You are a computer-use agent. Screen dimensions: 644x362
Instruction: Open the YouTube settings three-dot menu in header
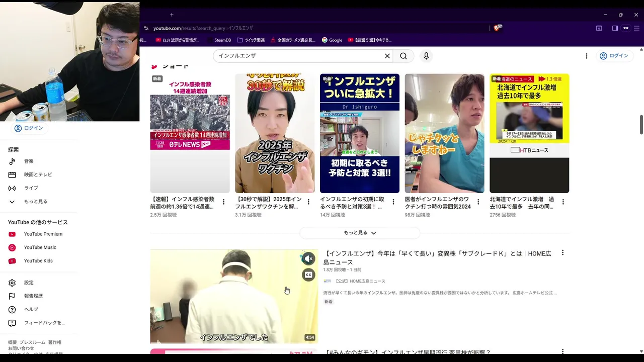tap(586, 56)
